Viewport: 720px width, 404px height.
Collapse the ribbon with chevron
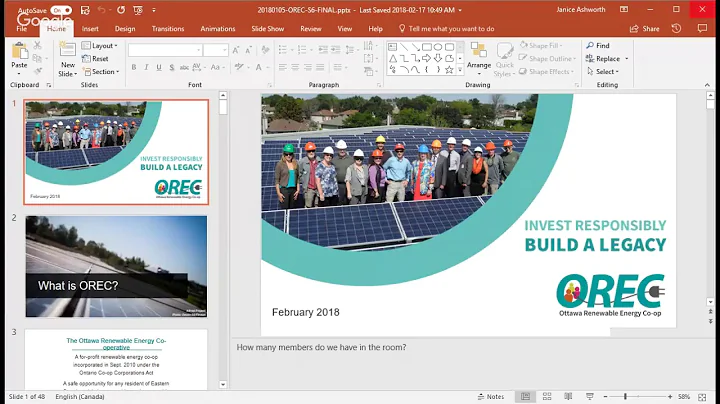pyautogui.click(x=707, y=85)
